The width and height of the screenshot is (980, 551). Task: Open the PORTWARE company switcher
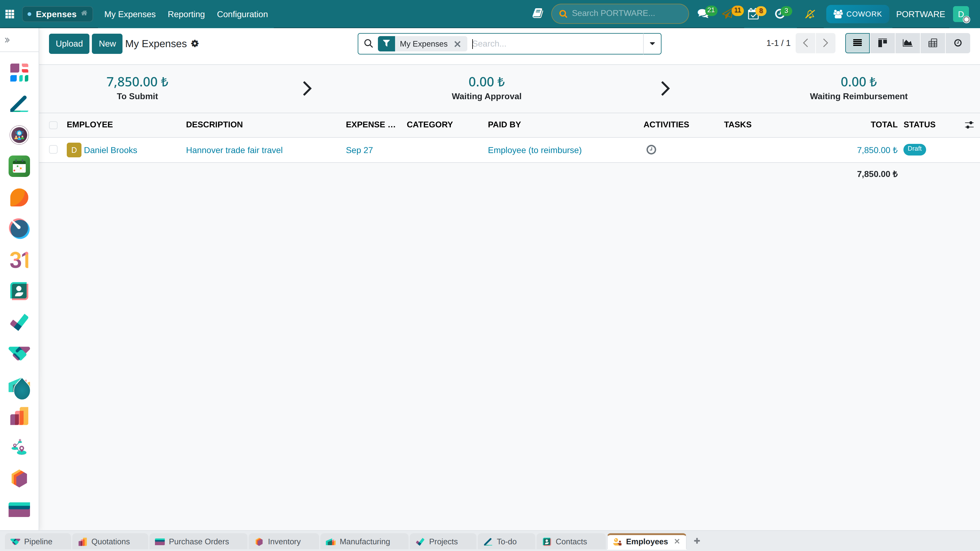[920, 14]
